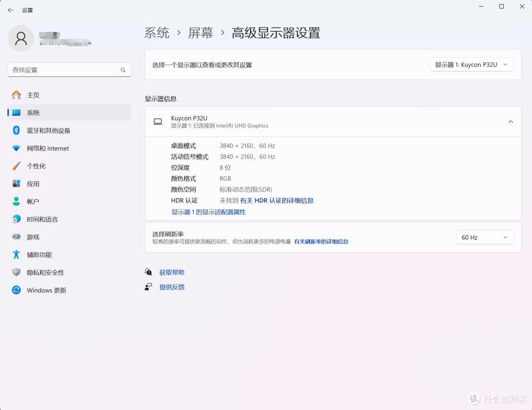Open the user account avatar
Image resolution: width=532 pixels, height=410 pixels.
(21, 39)
